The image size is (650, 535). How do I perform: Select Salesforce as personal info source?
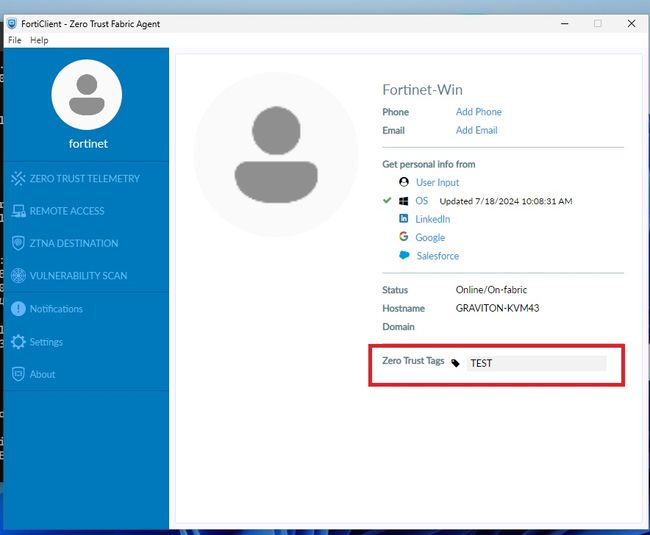click(438, 256)
